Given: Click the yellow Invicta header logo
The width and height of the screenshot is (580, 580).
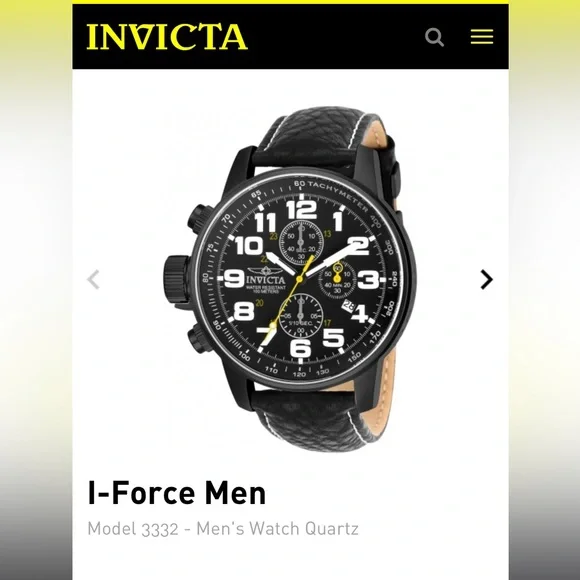Looking at the screenshot, I should pos(167,37).
